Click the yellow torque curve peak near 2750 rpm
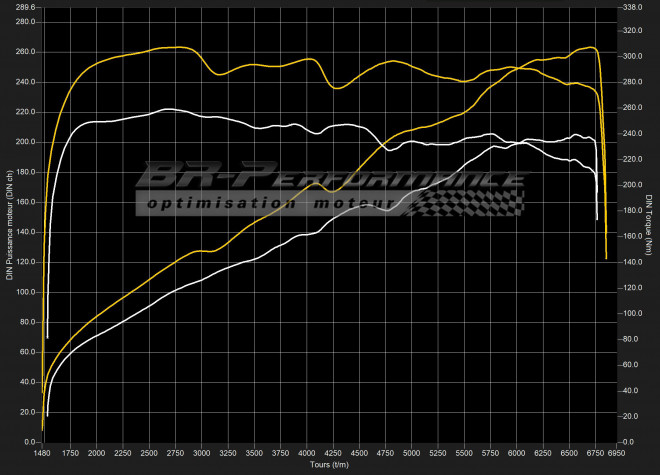The image size is (660, 475). point(175,47)
